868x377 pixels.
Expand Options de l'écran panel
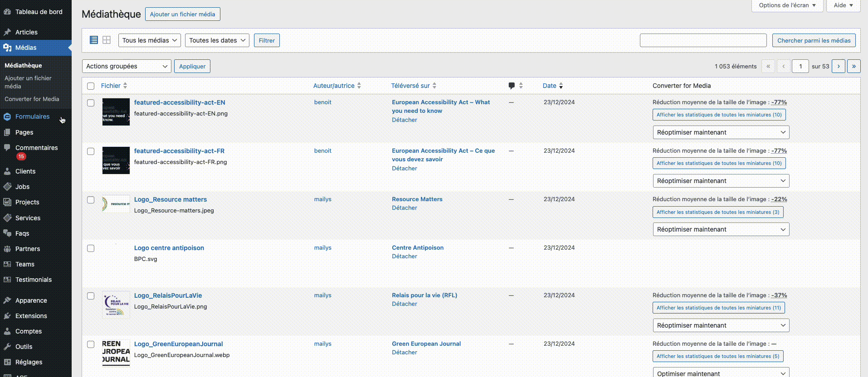tap(787, 5)
